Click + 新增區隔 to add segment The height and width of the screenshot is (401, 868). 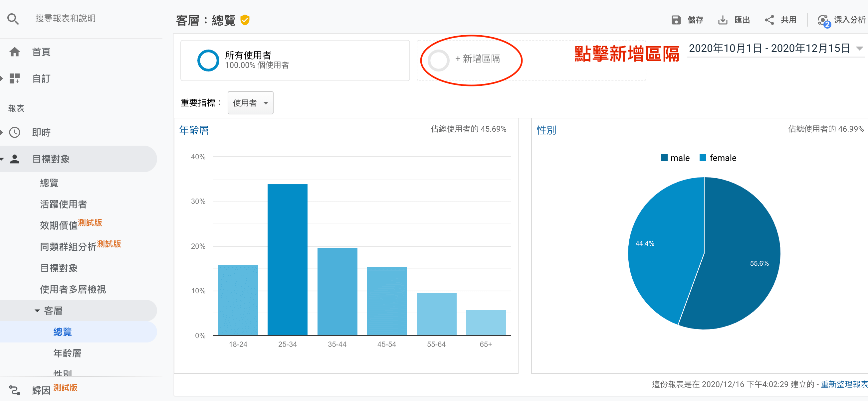(477, 59)
